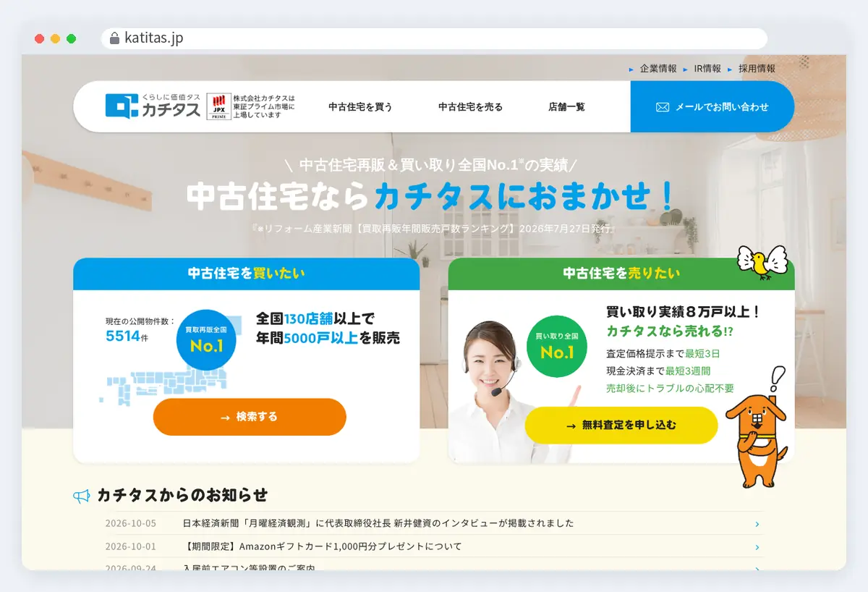Screen dimensions: 868x592
Task: Click the lock icon in address bar
Action: tap(114, 39)
